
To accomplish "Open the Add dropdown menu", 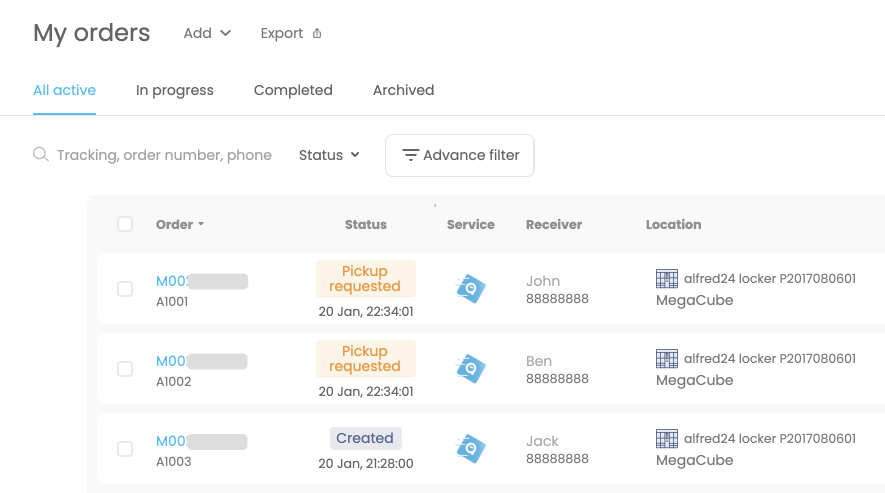I will point(207,33).
